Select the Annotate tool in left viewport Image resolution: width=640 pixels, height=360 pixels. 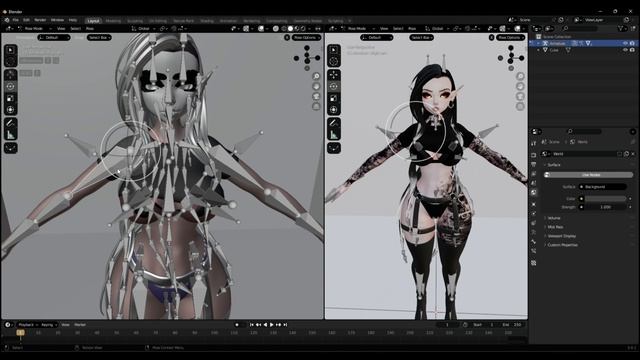pyautogui.click(x=11, y=123)
